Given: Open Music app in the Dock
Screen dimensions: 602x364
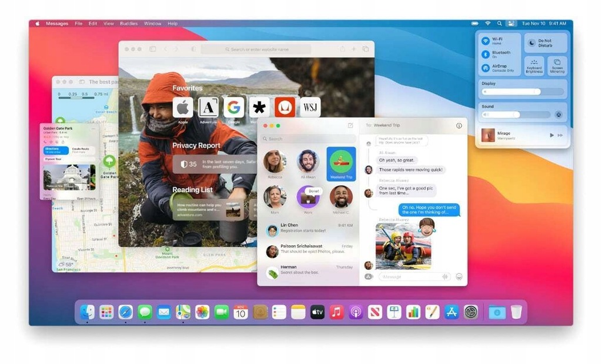Looking at the screenshot, I should (x=336, y=312).
